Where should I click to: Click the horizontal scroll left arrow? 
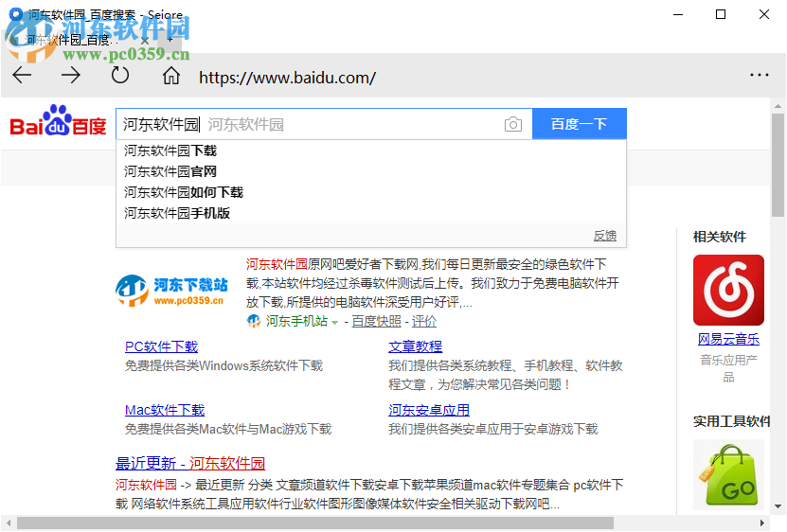(8, 523)
